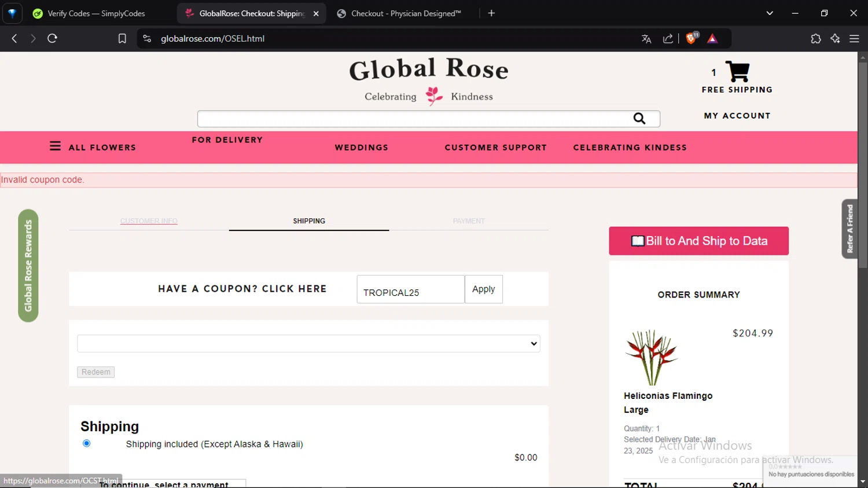Click the Redeem button
Image resolution: width=868 pixels, height=488 pixels.
point(96,372)
